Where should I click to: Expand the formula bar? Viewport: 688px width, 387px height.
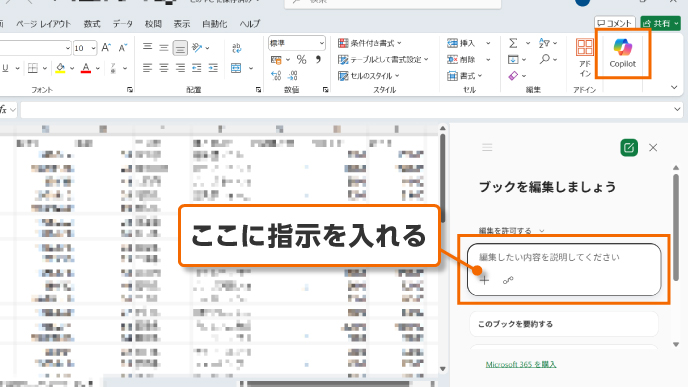tap(677, 110)
